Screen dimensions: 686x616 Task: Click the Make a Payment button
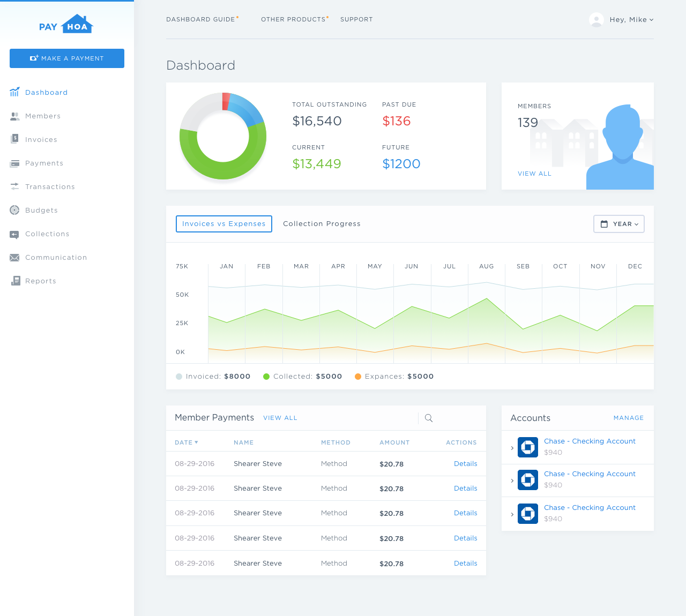[x=67, y=58]
